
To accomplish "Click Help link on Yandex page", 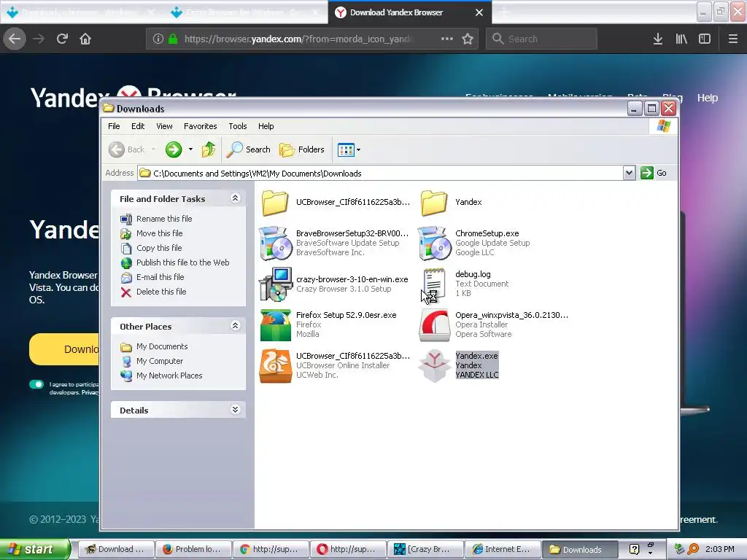I will [x=708, y=98].
